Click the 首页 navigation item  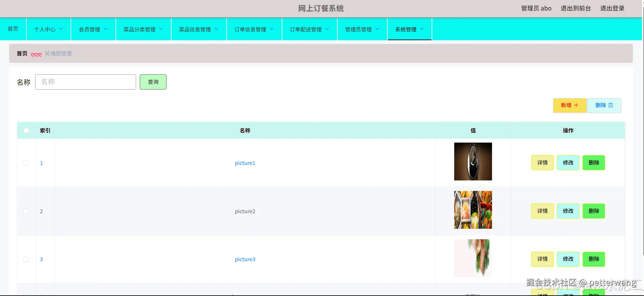tap(13, 29)
